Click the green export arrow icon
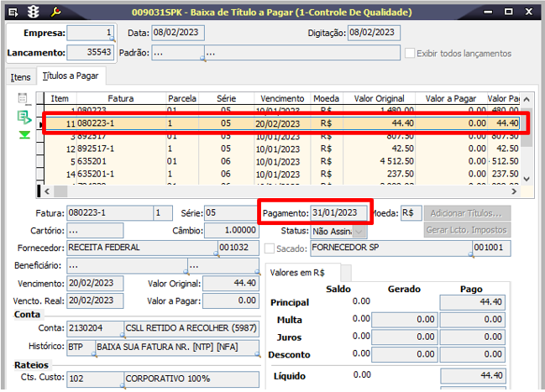Viewport: 545px width, 392px height. (24, 118)
